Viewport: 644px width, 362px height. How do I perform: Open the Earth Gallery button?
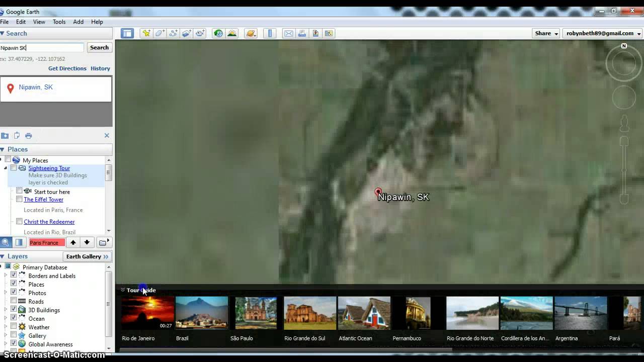(x=88, y=256)
